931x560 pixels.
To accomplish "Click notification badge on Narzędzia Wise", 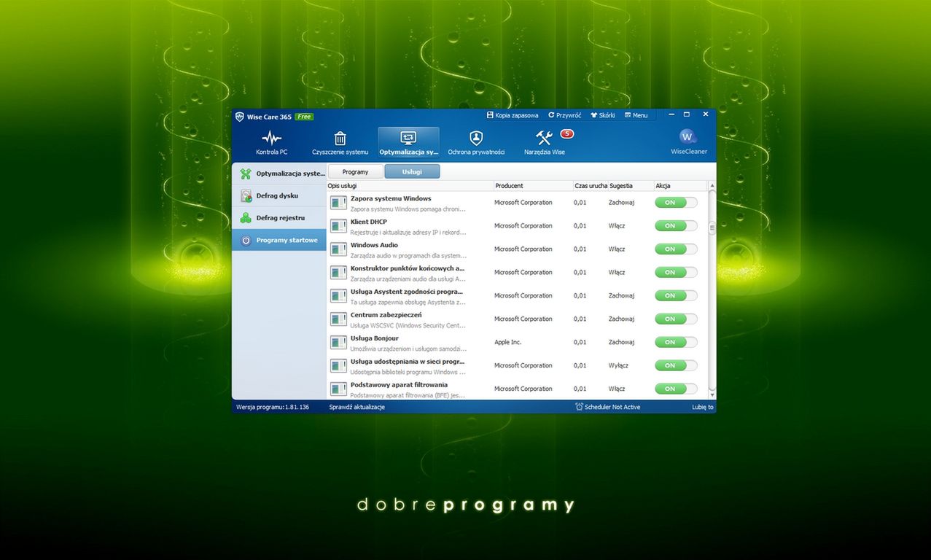I will (x=566, y=133).
